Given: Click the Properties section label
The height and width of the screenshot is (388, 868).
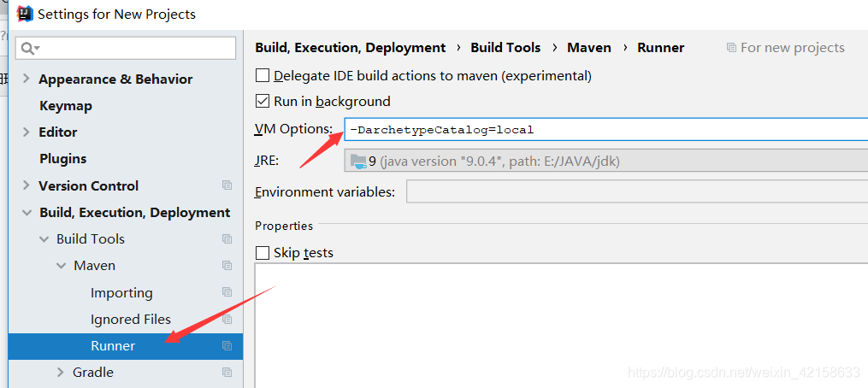Looking at the screenshot, I should 284,226.
